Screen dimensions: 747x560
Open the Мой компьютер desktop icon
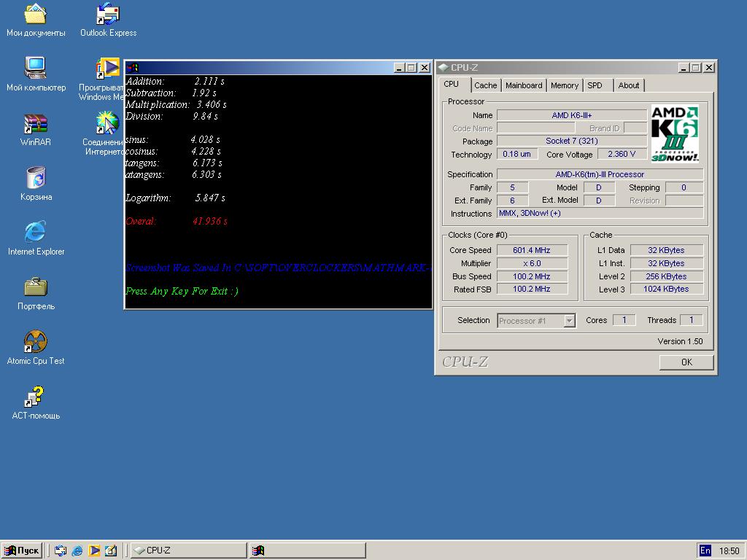coord(36,75)
